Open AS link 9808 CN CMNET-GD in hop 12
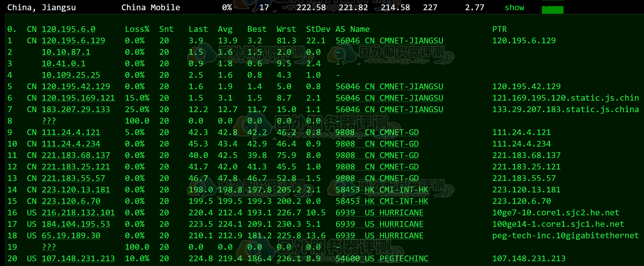The image size is (644, 266). (x=377, y=167)
